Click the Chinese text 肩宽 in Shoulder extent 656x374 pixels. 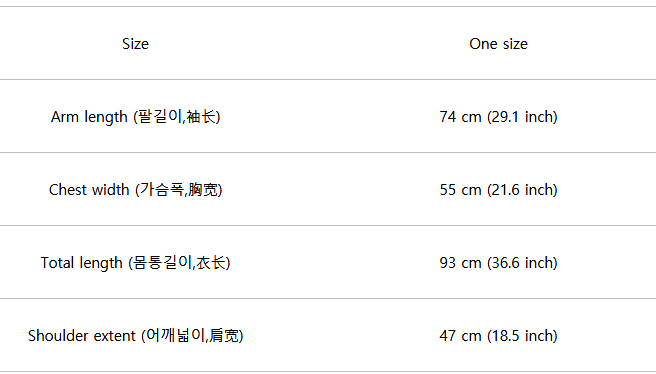coord(224,336)
